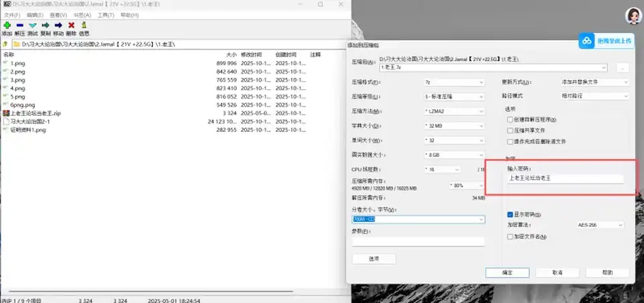This screenshot has width=644, height=303.
Task: Open the Favorites (书签) menu
Action: [x=82, y=15]
